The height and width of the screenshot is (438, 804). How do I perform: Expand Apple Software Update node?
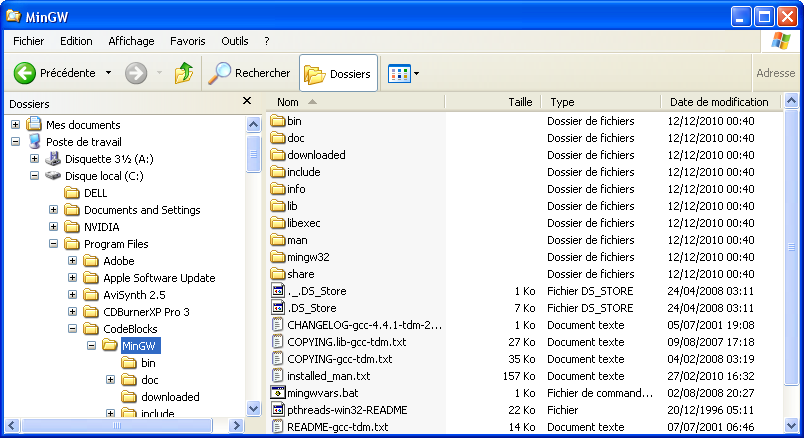[72, 277]
